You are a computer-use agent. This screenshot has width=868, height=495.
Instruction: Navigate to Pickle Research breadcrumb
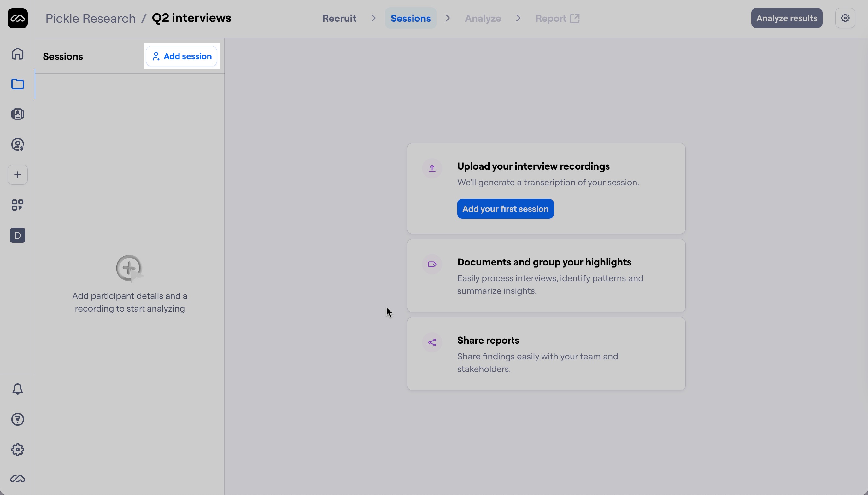point(91,18)
